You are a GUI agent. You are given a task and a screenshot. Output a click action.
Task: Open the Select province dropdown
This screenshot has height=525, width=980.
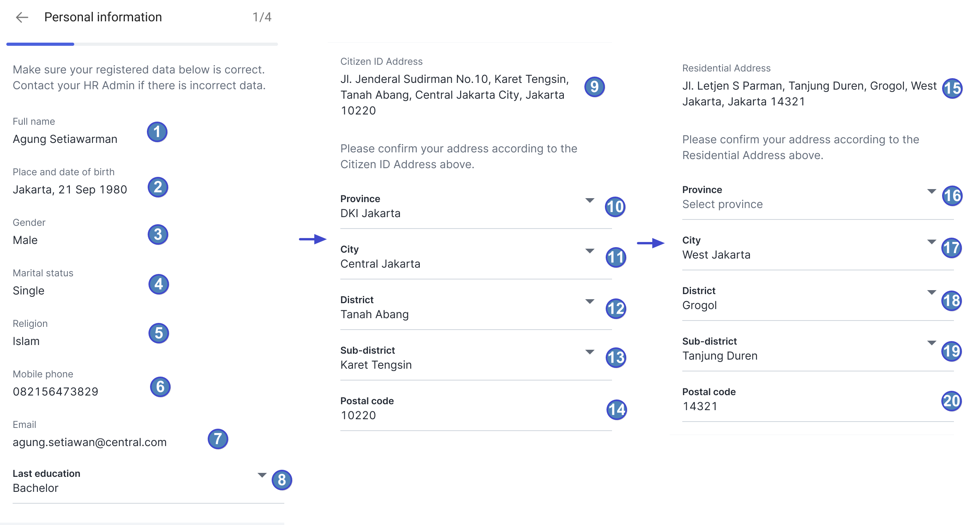pyautogui.click(x=931, y=191)
